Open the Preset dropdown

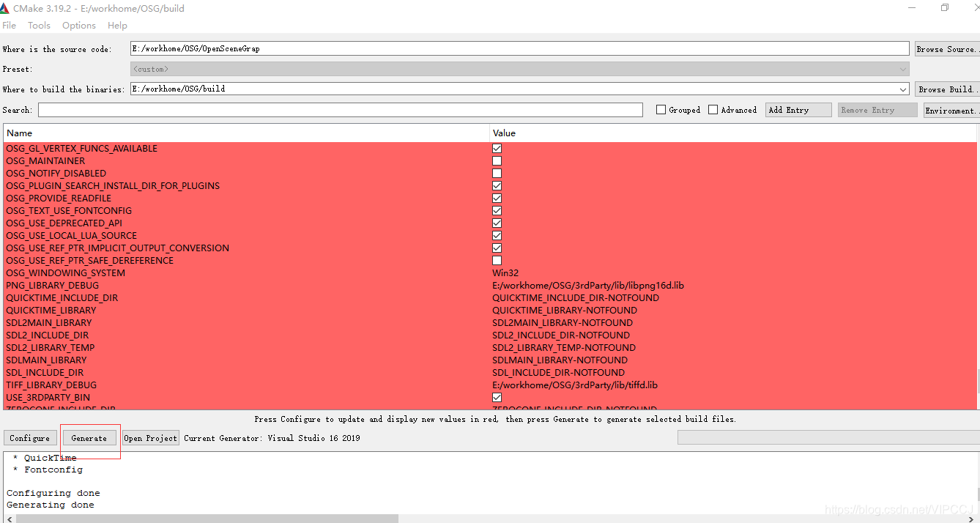tap(519, 69)
